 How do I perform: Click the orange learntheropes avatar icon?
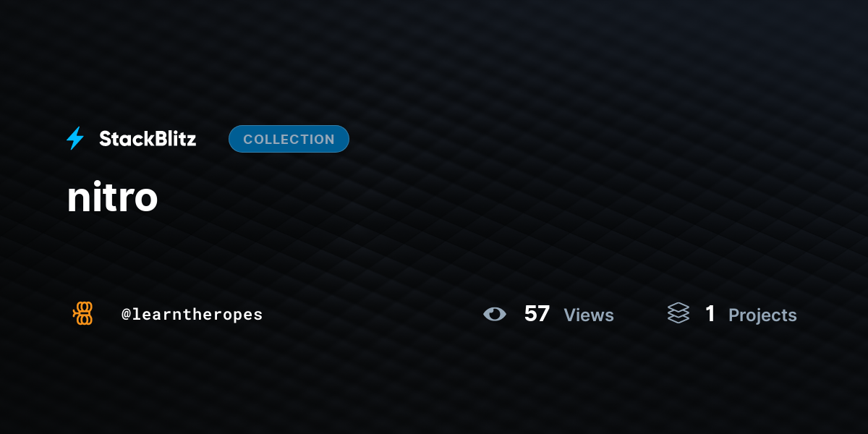pyautogui.click(x=83, y=313)
